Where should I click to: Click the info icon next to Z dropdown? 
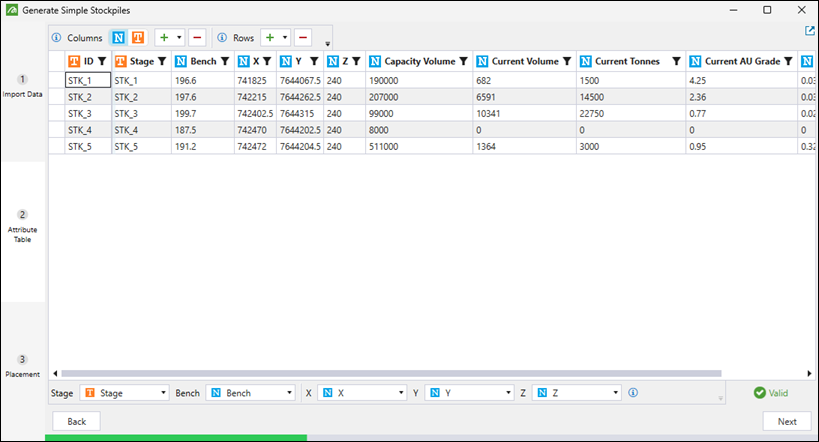tap(633, 393)
